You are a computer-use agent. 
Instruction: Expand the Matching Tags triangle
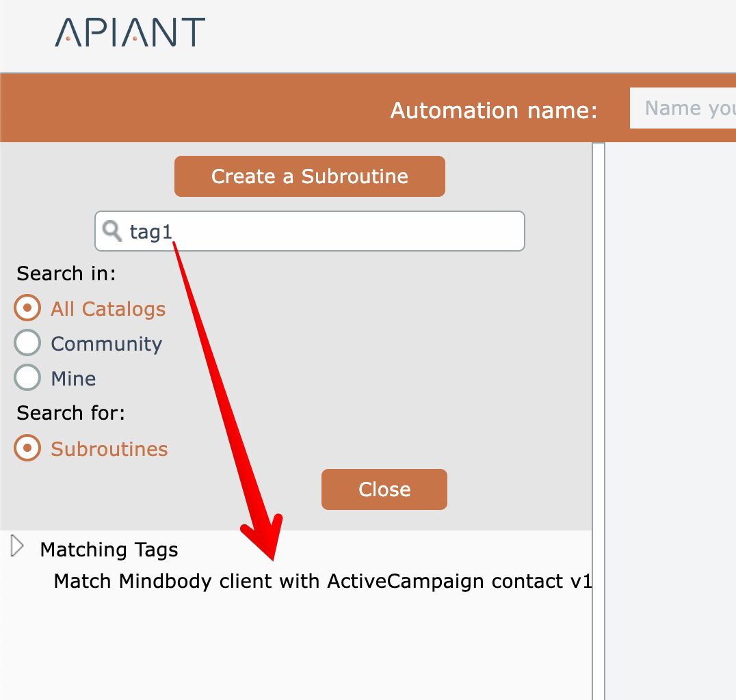(18, 547)
